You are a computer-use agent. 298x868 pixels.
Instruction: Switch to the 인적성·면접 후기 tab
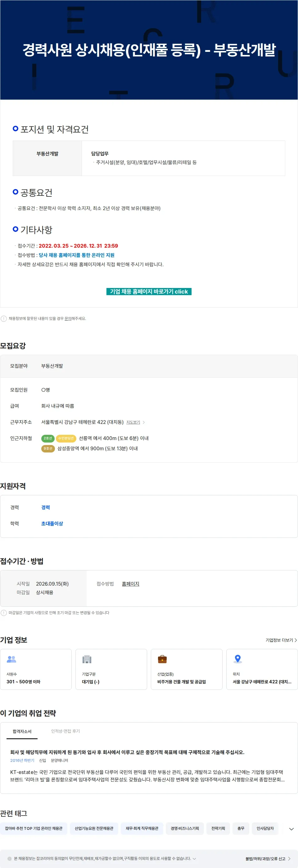[65, 731]
